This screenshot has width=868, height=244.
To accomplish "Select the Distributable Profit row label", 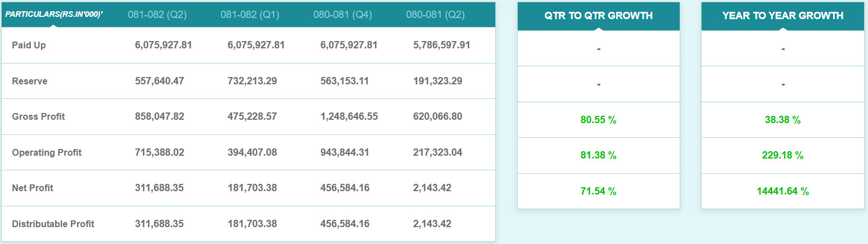I will coord(53,224).
